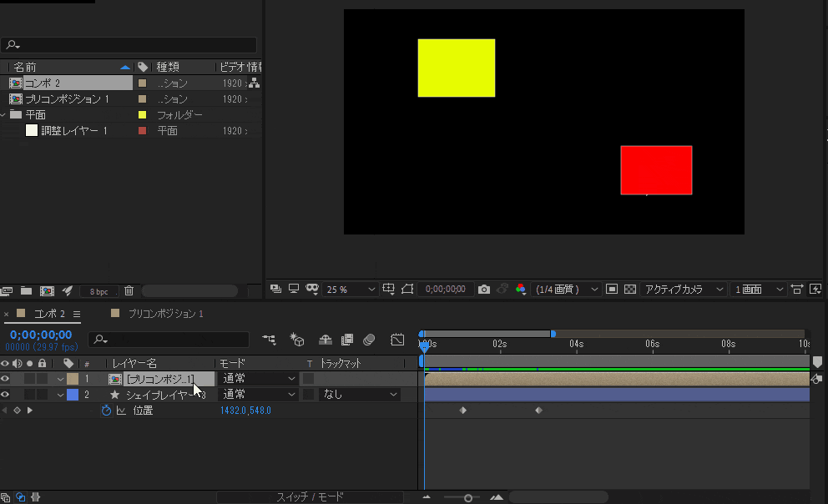828x504 pixels.
Task: Collapse layer 2 twirl-down arrow
Action: pos(60,395)
